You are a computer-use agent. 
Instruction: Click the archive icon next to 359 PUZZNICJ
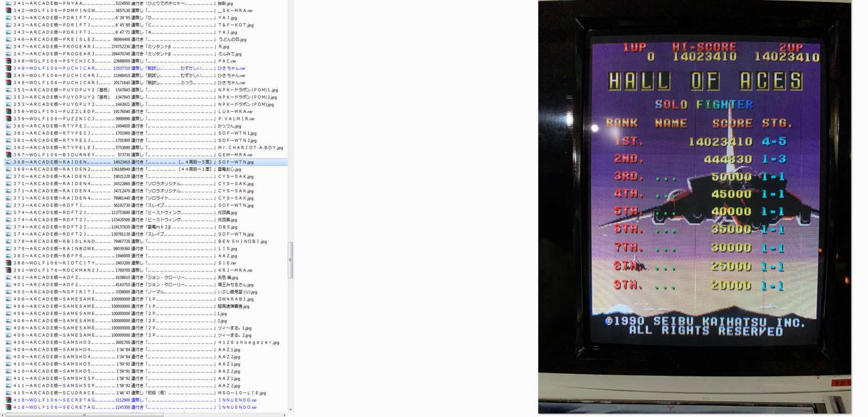pyautogui.click(x=8, y=118)
